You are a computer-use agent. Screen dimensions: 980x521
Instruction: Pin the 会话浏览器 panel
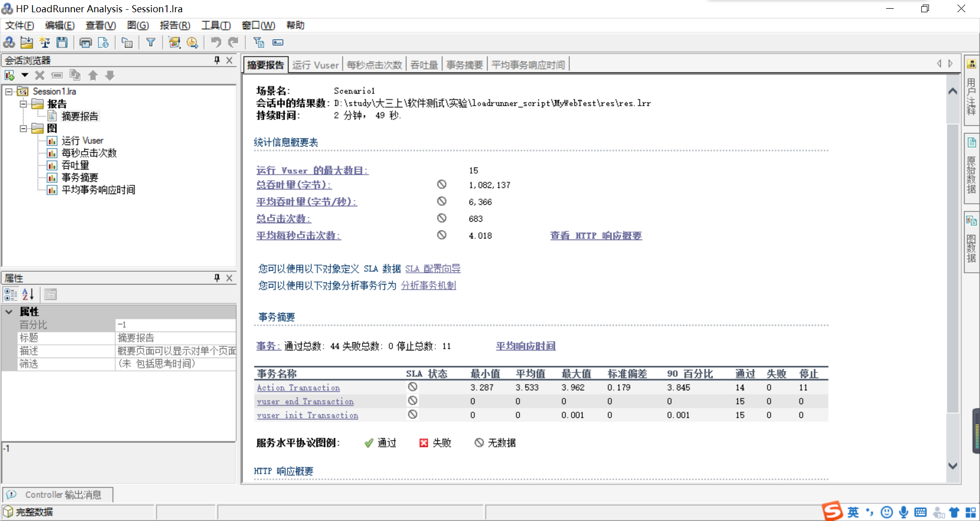[x=217, y=60]
